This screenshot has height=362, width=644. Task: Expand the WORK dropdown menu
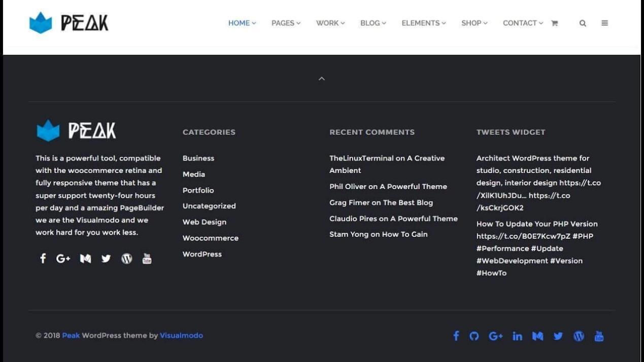[x=330, y=23]
